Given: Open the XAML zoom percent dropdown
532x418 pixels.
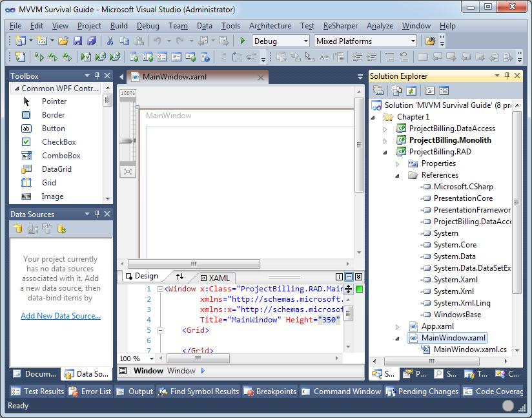Looking at the screenshot, I should (151, 359).
